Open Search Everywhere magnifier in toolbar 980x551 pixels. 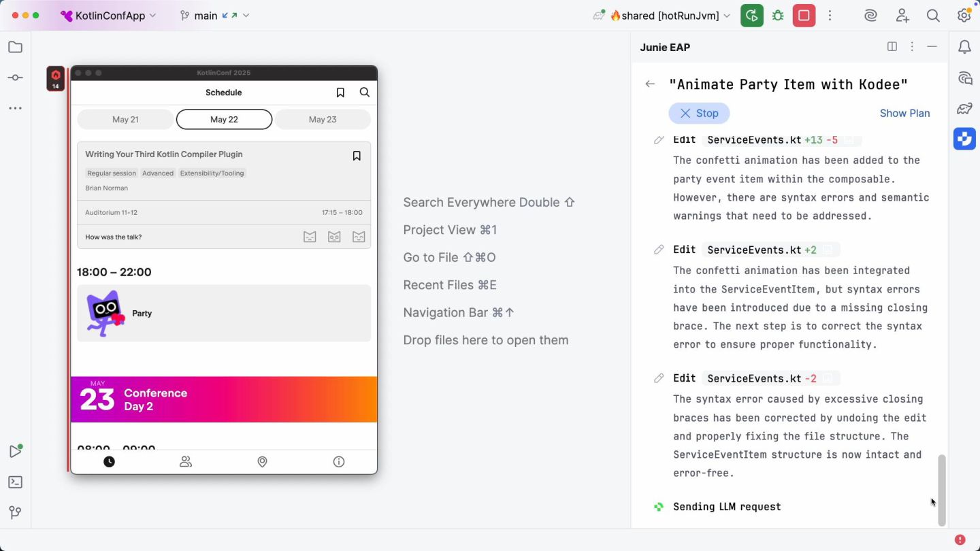[933, 16]
